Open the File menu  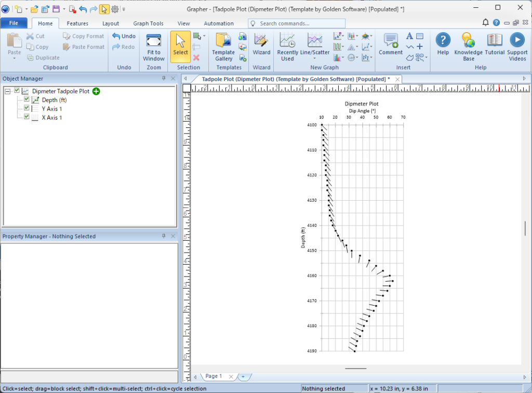click(14, 23)
